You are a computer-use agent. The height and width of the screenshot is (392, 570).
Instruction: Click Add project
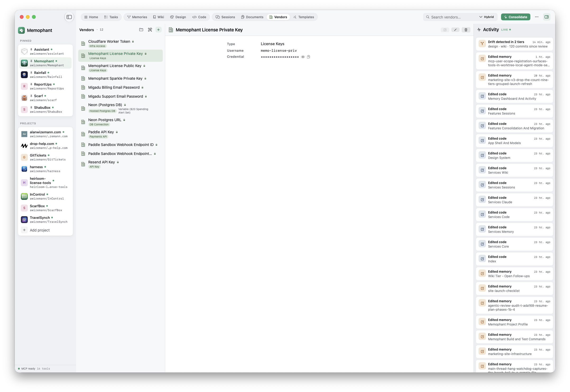click(45, 230)
